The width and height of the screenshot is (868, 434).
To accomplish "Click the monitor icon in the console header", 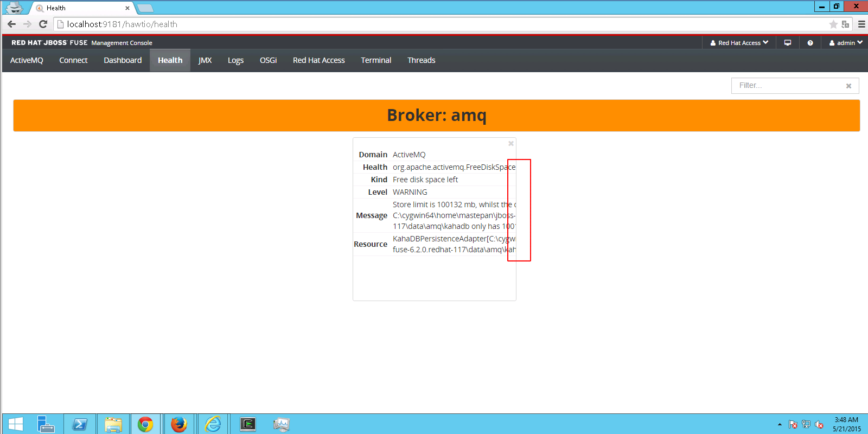I will (x=788, y=43).
